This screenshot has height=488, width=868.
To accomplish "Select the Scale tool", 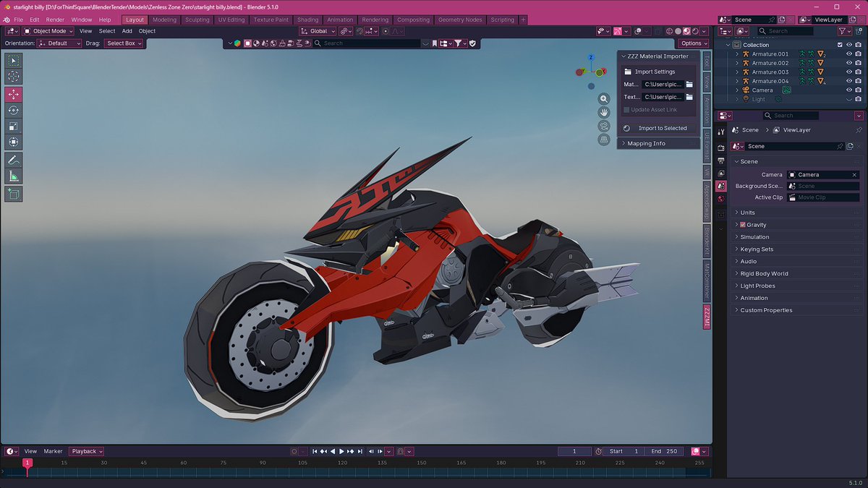I will coord(14,127).
